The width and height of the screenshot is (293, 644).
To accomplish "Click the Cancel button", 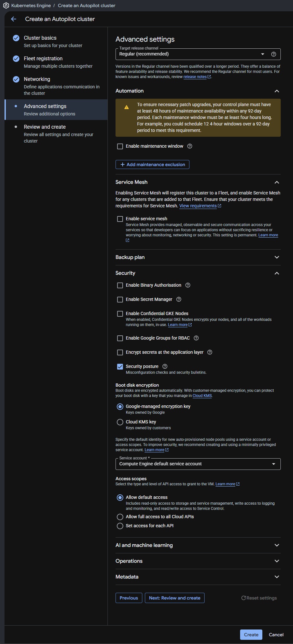I will point(276,635).
